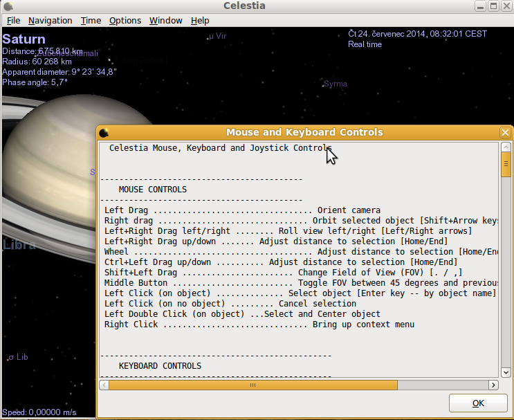Click the 'KEYBOARD CONTROLS' heading
This screenshot has height=420, width=514.
click(x=160, y=366)
